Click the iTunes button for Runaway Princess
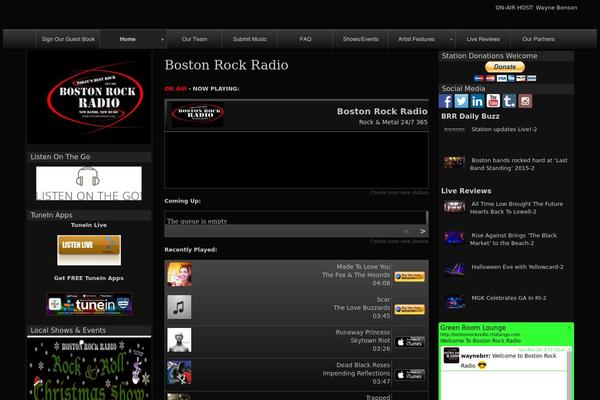The height and width of the screenshot is (400, 600). tap(409, 342)
